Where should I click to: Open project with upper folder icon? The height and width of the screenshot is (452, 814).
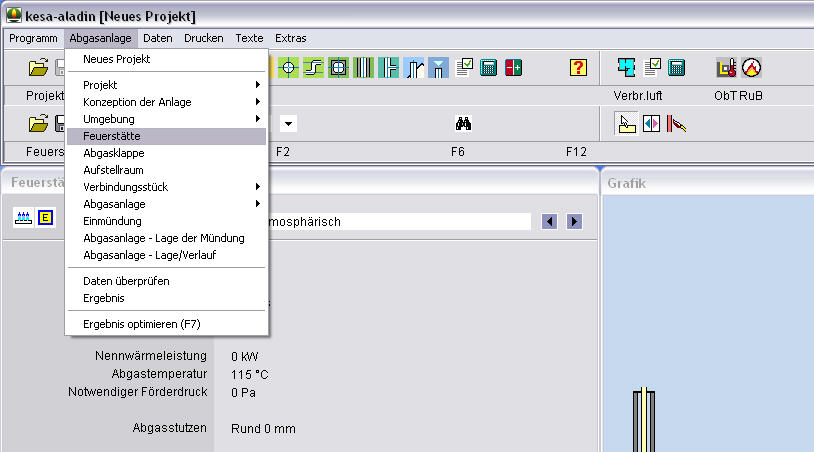tap(38, 67)
